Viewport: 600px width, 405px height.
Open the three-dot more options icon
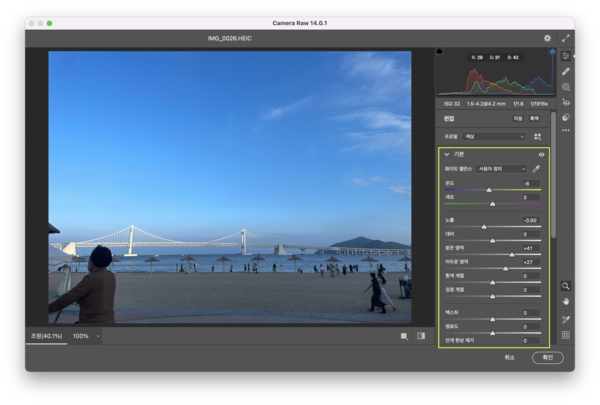tap(566, 130)
